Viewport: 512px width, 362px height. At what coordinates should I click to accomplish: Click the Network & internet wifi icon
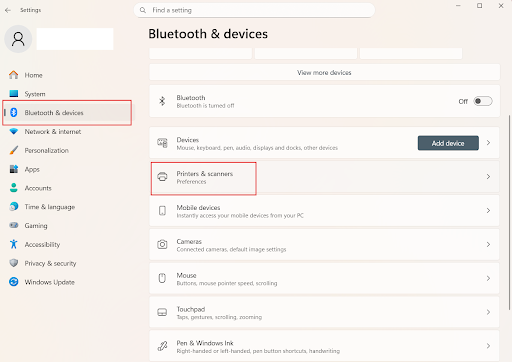coord(14,131)
